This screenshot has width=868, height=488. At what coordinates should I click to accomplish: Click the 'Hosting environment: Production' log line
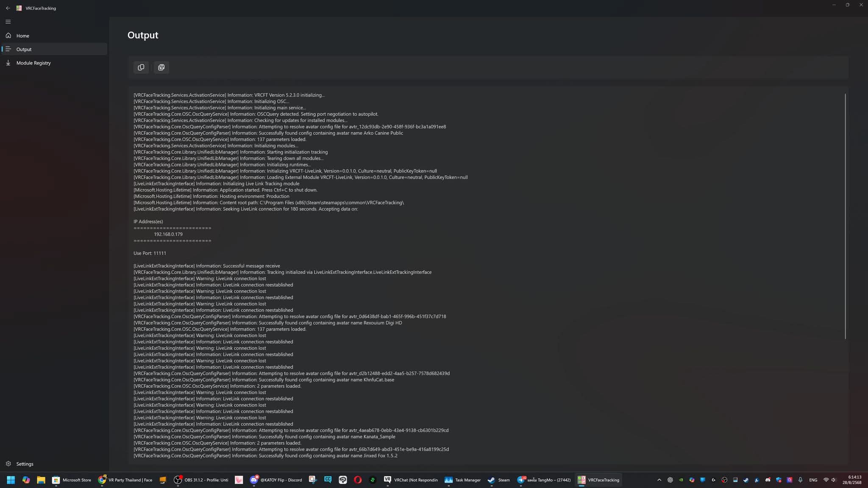click(x=211, y=196)
